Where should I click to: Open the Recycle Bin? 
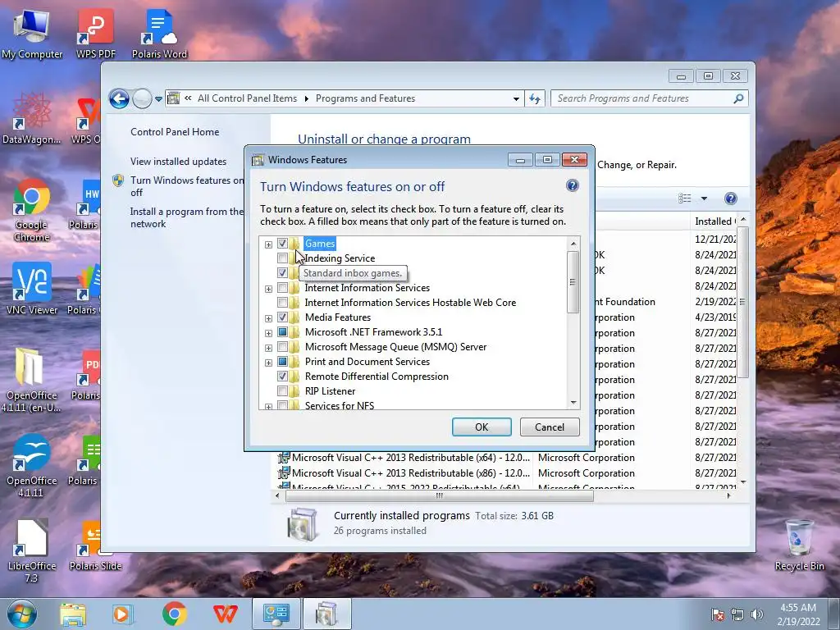(799, 546)
